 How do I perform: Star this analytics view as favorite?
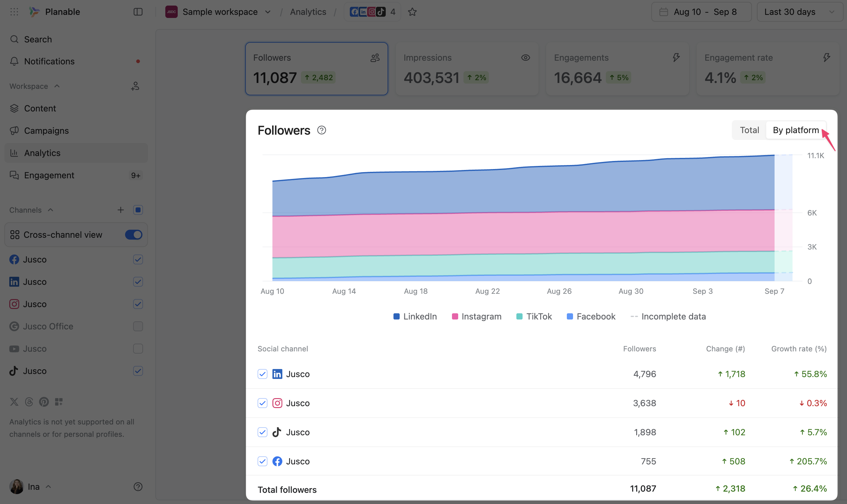tap(412, 12)
